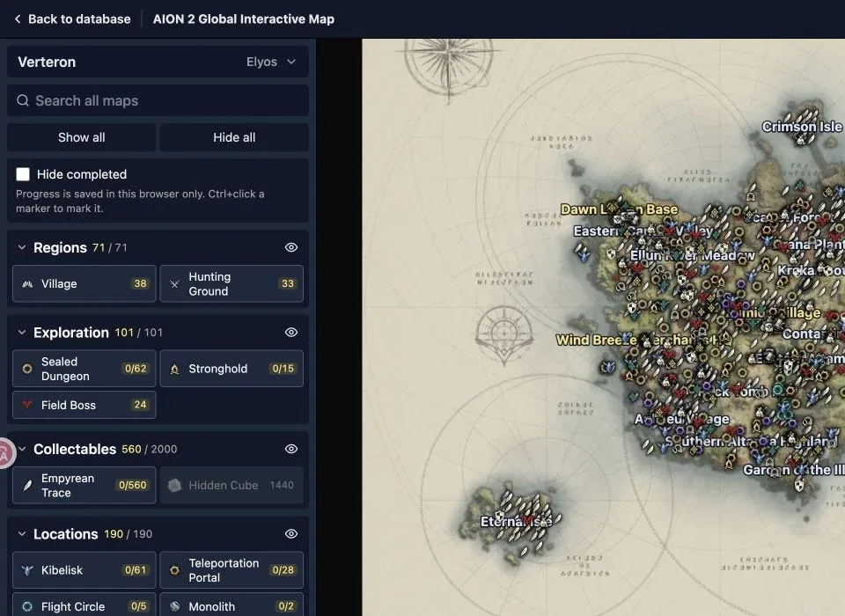Click the Village icon

pos(27,283)
